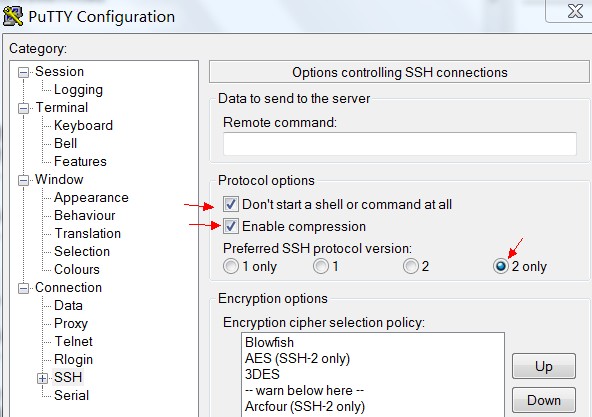Viewport: 592px width, 417px height.
Task: Select AES (SSH-2 only) cipher entry
Action: [x=298, y=358]
